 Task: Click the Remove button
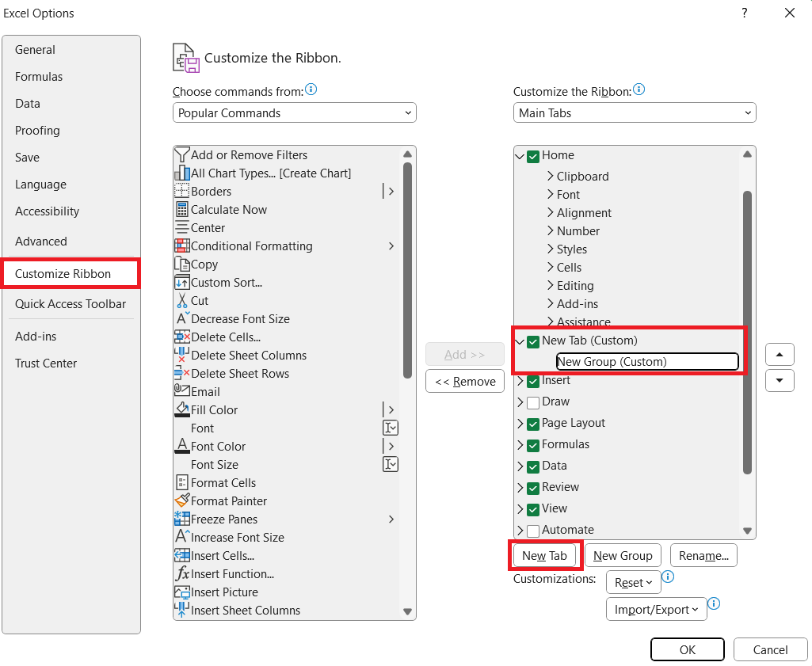click(x=465, y=382)
